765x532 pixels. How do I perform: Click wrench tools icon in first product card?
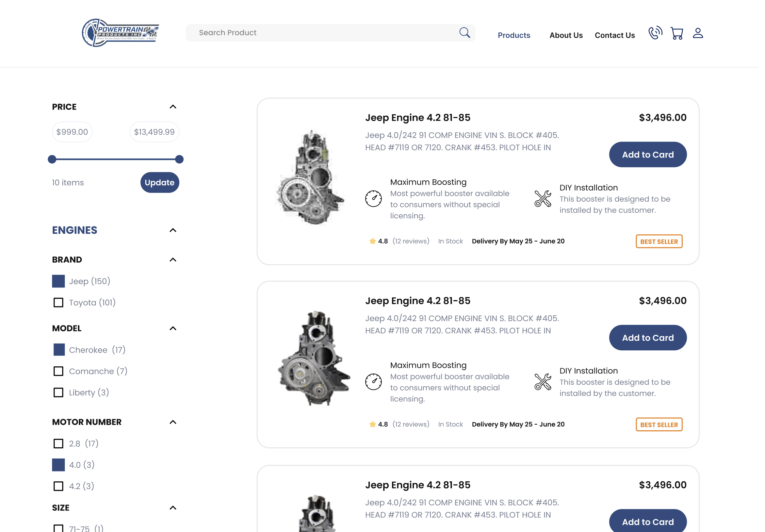(x=543, y=199)
